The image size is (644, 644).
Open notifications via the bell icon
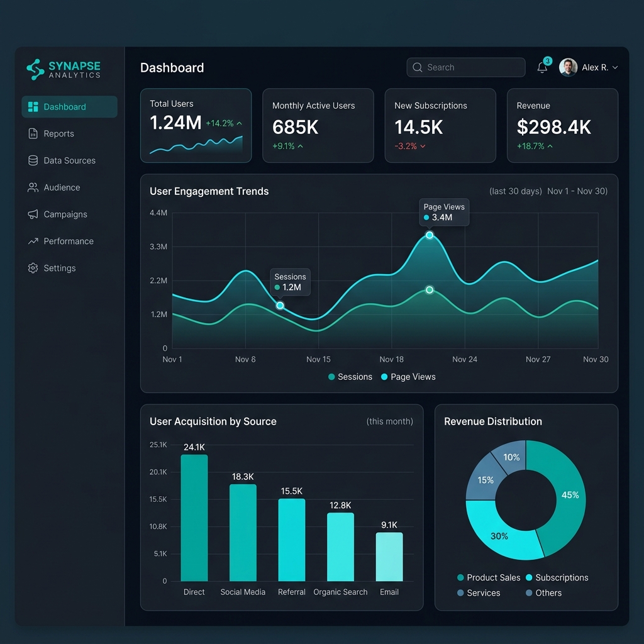[542, 68]
